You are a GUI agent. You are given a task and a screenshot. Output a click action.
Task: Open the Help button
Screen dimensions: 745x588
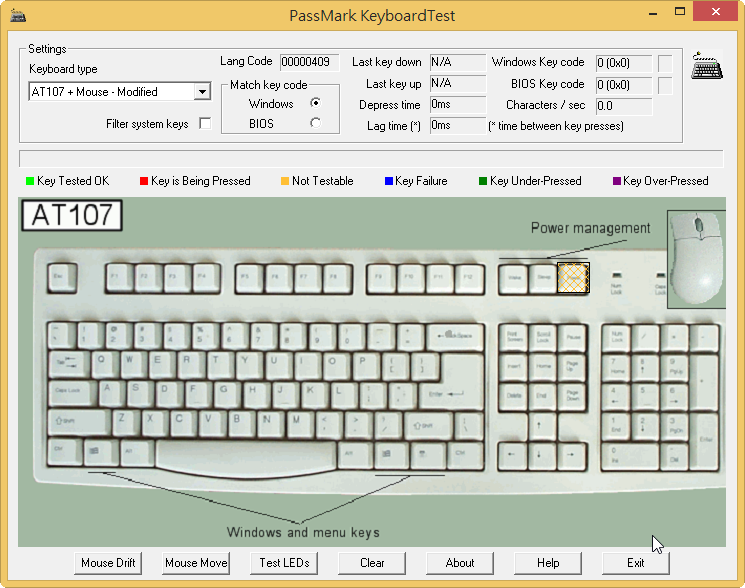[548, 563]
